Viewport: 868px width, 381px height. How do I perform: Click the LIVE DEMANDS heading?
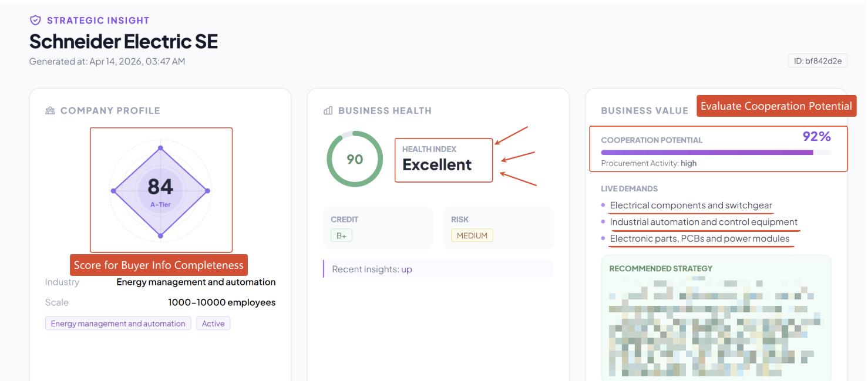click(x=629, y=188)
